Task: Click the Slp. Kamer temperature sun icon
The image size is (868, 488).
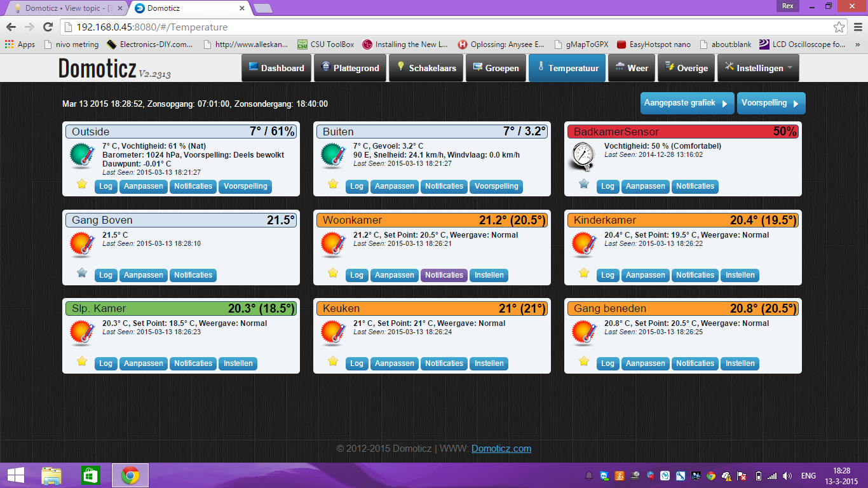Action: [82, 333]
